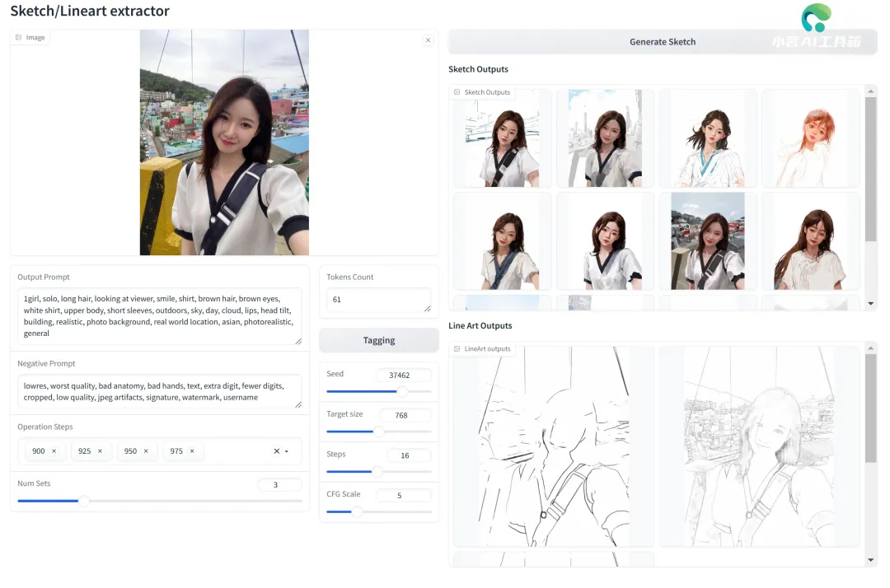
Task: Click inside the Output Prompt text box
Action: [x=160, y=316]
